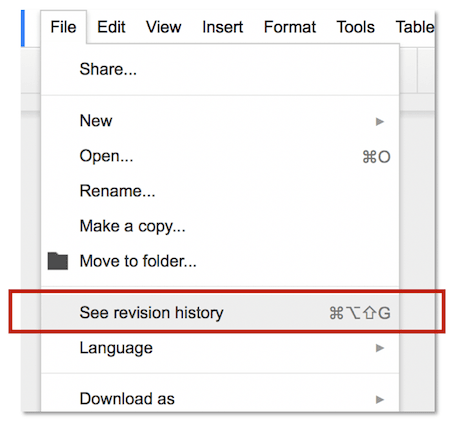This screenshot has height=424, width=454.
Task: Select the New menu entry
Action: tap(220, 121)
